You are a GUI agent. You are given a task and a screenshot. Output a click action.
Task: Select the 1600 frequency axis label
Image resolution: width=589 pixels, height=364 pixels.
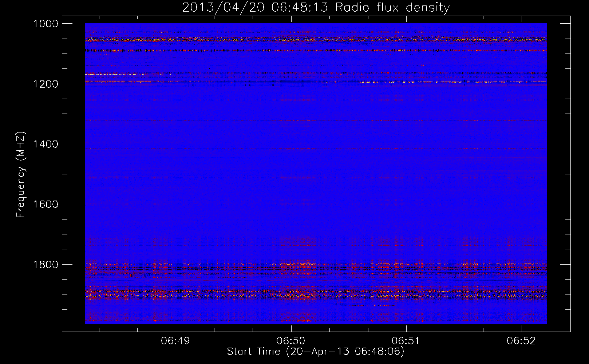(x=46, y=204)
